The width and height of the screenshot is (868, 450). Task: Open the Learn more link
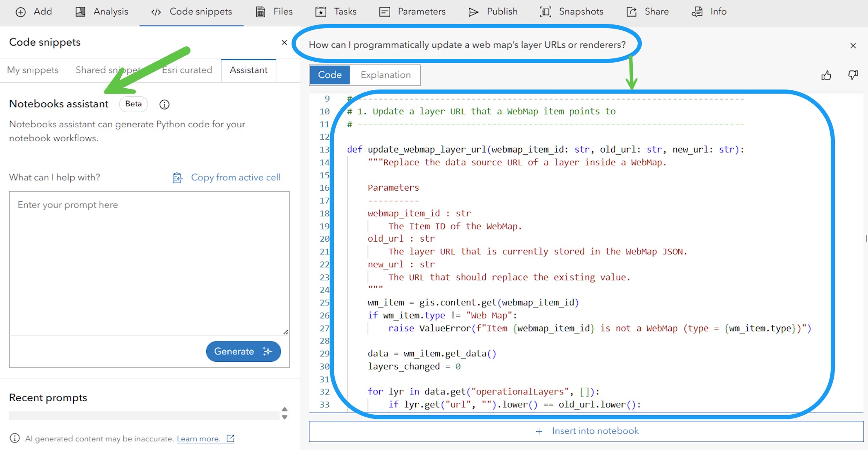[x=198, y=439]
